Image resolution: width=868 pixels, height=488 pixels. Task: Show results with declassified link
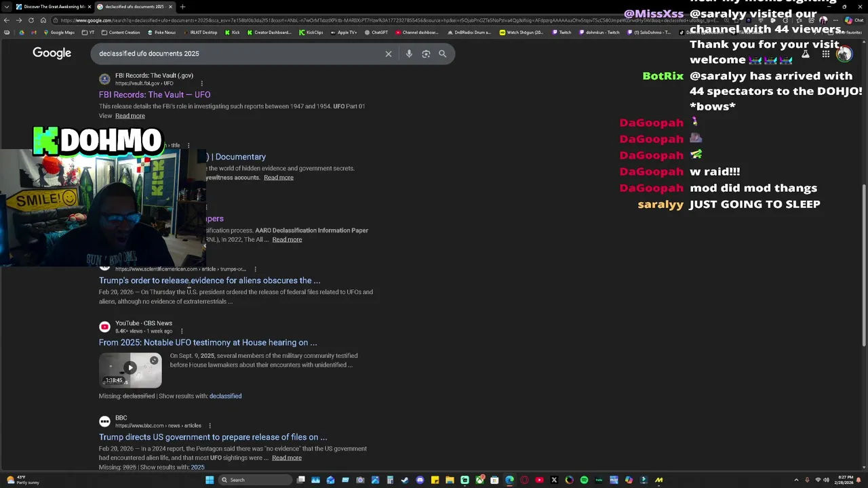pos(225,396)
